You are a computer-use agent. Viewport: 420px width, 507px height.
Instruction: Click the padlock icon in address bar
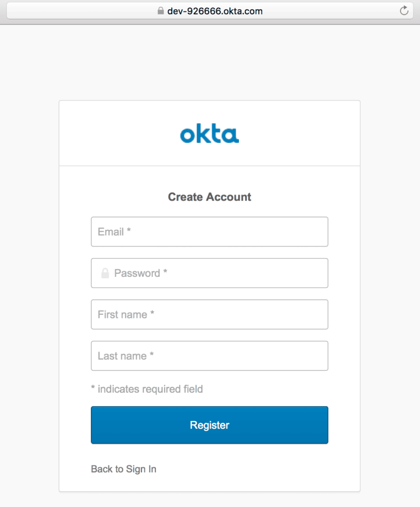click(160, 11)
